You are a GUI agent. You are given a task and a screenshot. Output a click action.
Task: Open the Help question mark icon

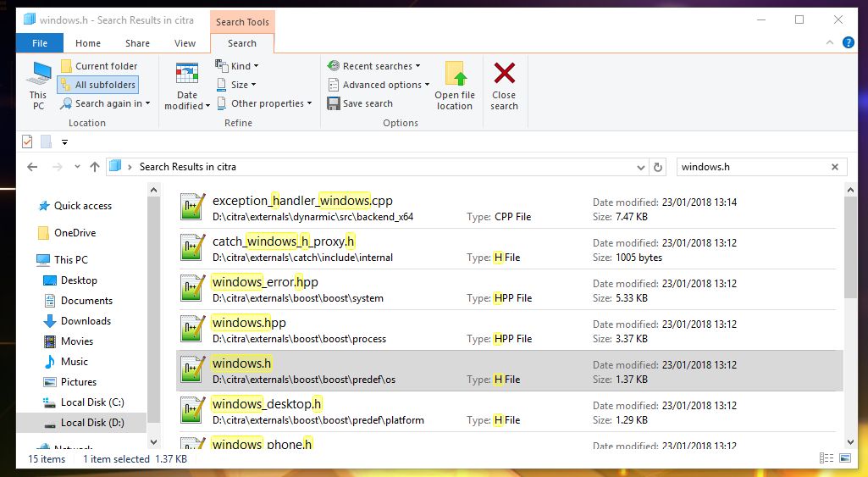848,42
